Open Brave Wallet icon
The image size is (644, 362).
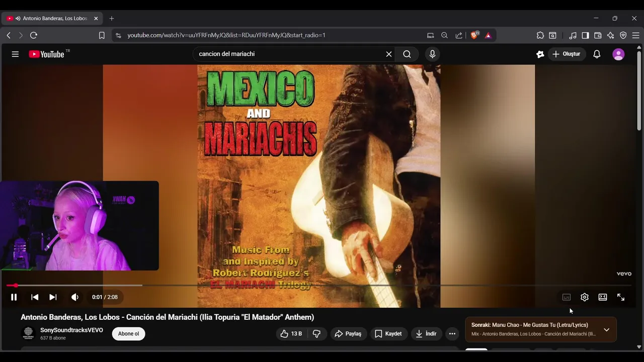[598, 35]
